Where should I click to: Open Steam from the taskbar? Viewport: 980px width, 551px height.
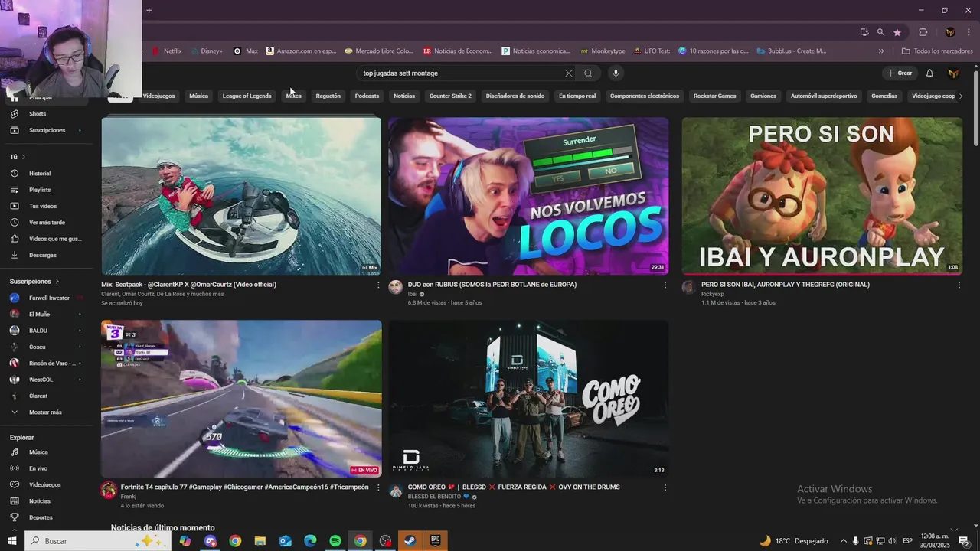(410, 541)
